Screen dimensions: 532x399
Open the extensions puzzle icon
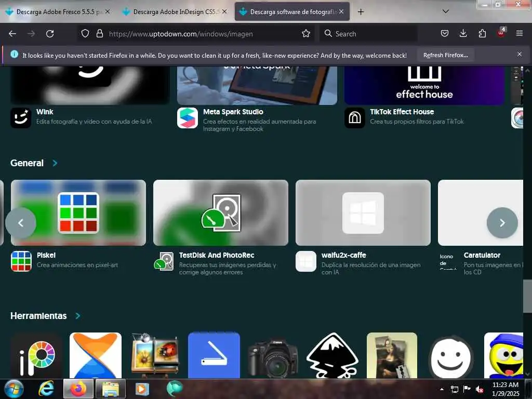click(x=482, y=33)
